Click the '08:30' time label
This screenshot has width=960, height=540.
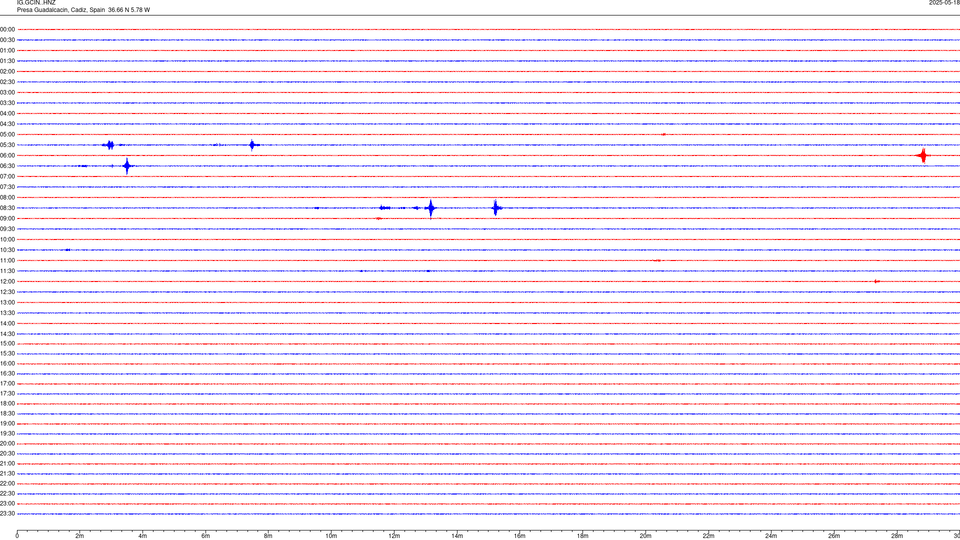click(x=7, y=208)
